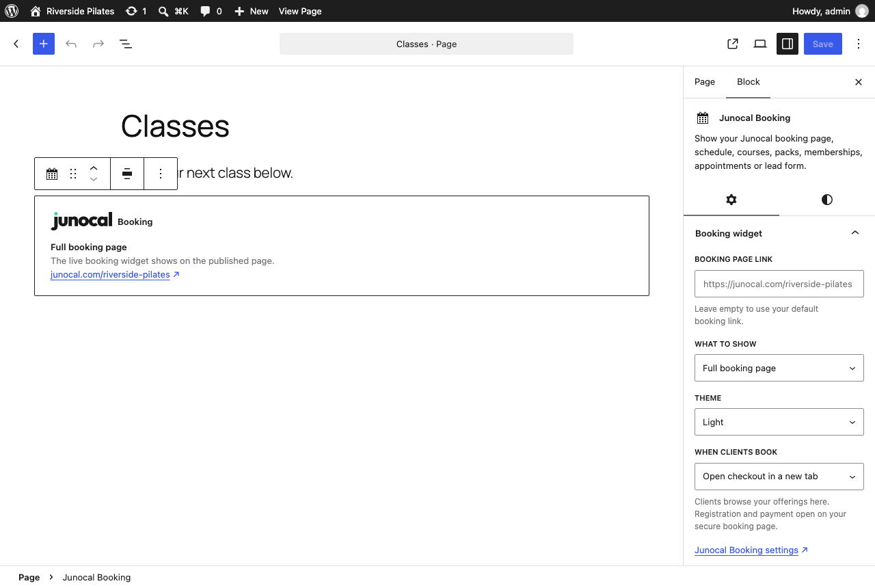The width and height of the screenshot is (875, 588).
Task: Click the Classes page title
Action: pyautogui.click(x=175, y=126)
